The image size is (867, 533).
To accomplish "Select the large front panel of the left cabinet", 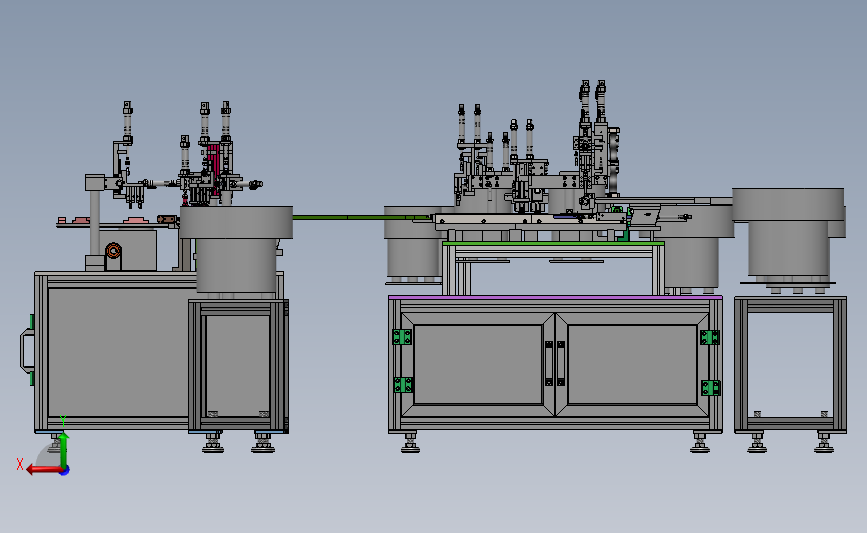I will tap(118, 352).
